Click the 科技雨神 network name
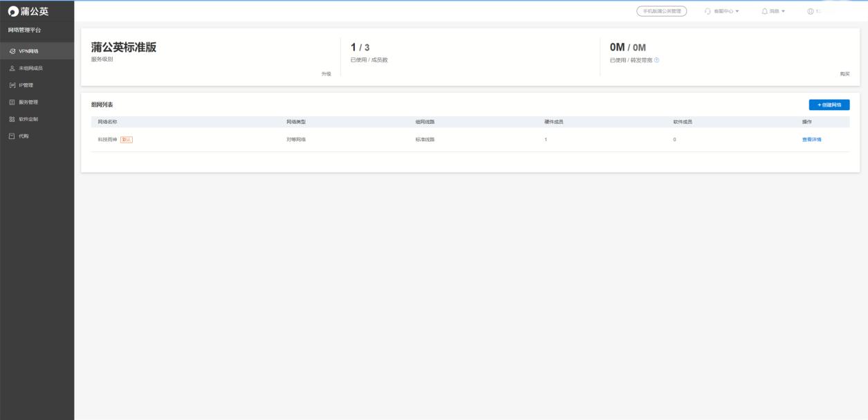This screenshot has width=868, height=420. tap(108, 140)
